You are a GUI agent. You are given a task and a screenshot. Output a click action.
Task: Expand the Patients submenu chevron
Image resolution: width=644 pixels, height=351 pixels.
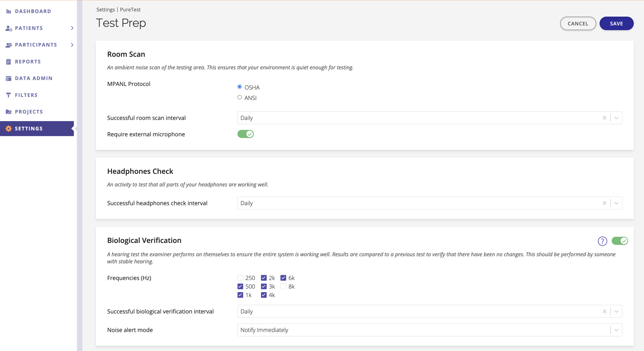(72, 28)
